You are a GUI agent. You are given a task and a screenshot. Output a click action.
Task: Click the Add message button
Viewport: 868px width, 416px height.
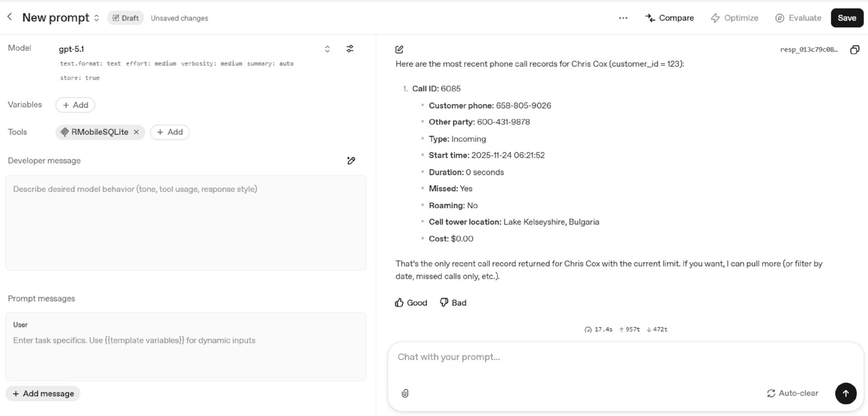pos(43,394)
